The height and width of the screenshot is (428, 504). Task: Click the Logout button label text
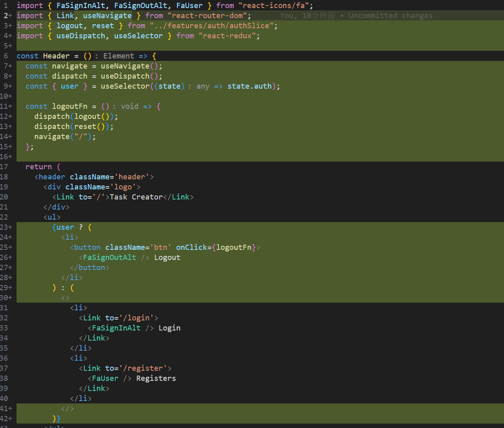(167, 258)
